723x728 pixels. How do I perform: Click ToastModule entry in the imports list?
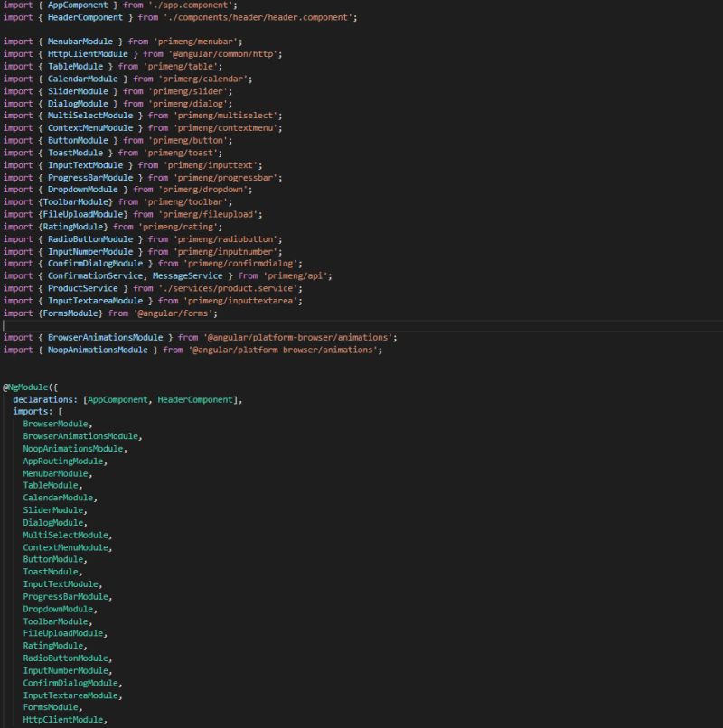[50, 572]
